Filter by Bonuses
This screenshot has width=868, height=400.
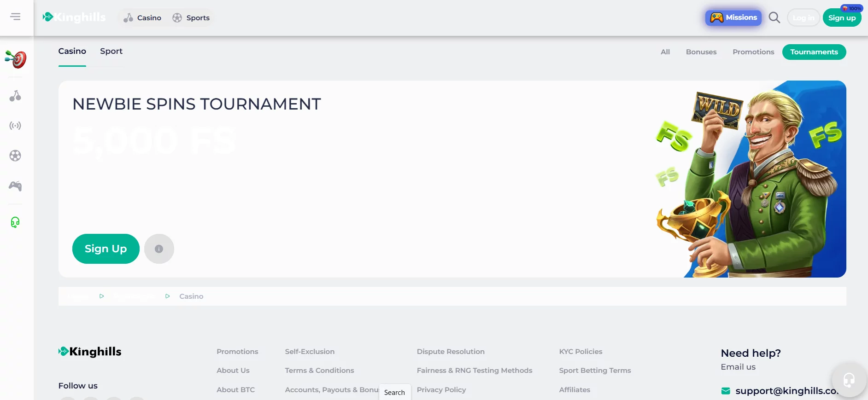click(x=701, y=52)
